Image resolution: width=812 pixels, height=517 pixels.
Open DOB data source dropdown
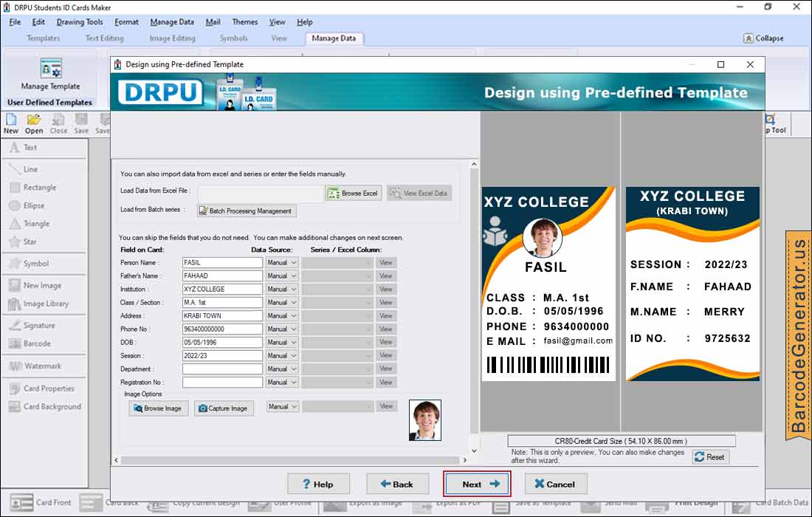pyautogui.click(x=282, y=343)
